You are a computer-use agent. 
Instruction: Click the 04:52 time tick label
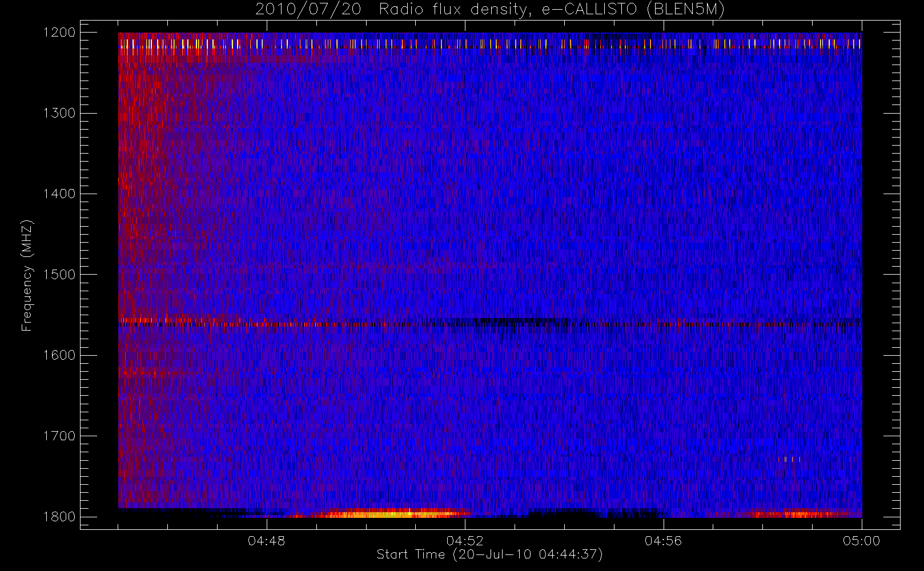pos(465,541)
